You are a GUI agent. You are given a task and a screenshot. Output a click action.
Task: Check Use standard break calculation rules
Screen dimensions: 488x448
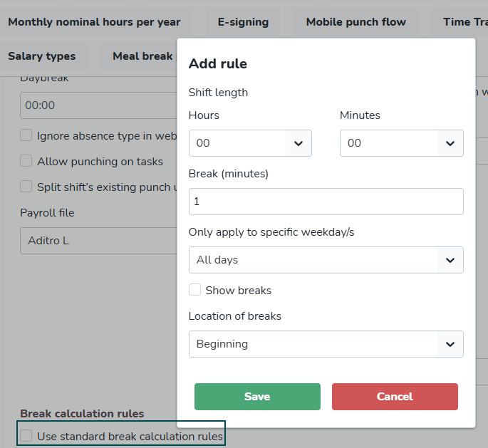(x=26, y=436)
